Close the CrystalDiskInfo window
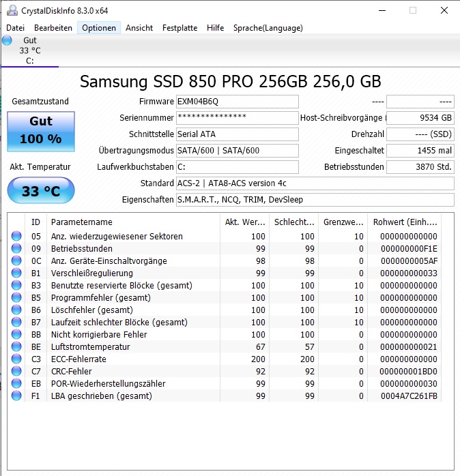The width and height of the screenshot is (460, 476). pyautogui.click(x=444, y=11)
